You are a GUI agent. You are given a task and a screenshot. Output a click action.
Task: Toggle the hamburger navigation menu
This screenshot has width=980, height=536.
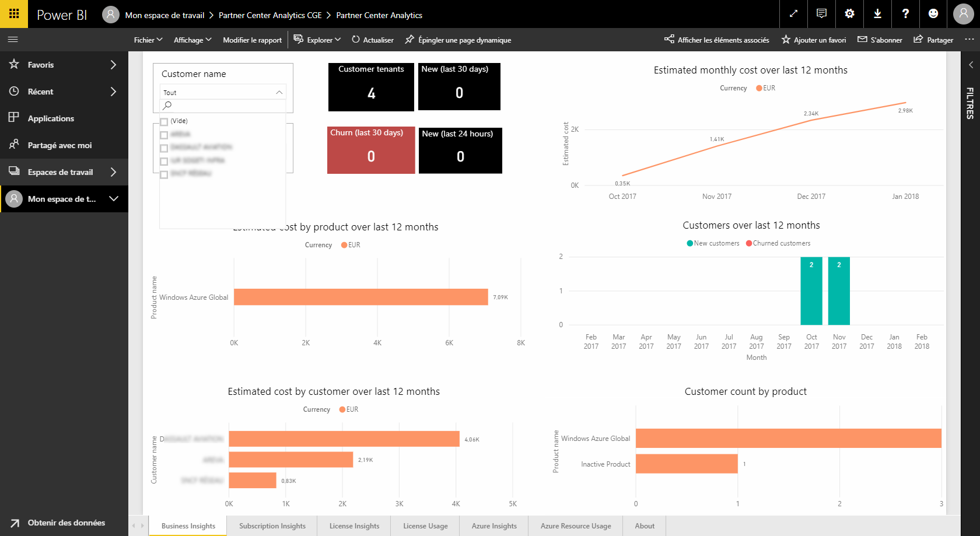point(13,40)
